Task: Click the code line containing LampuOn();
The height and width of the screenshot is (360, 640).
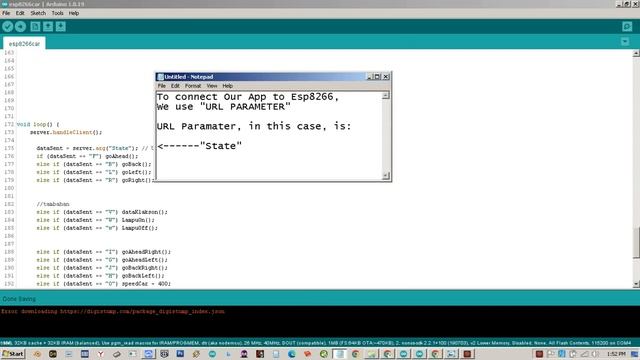Action: click(x=95, y=220)
